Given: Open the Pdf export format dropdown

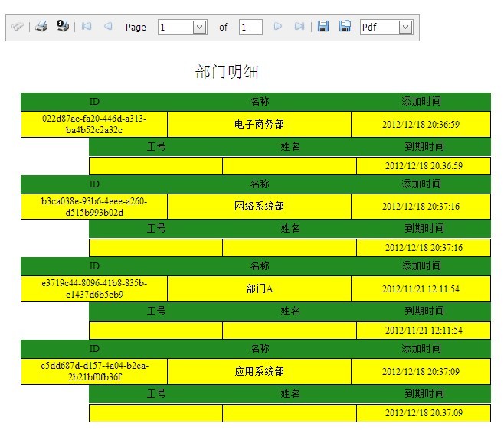Looking at the screenshot, I should tap(405, 28).
